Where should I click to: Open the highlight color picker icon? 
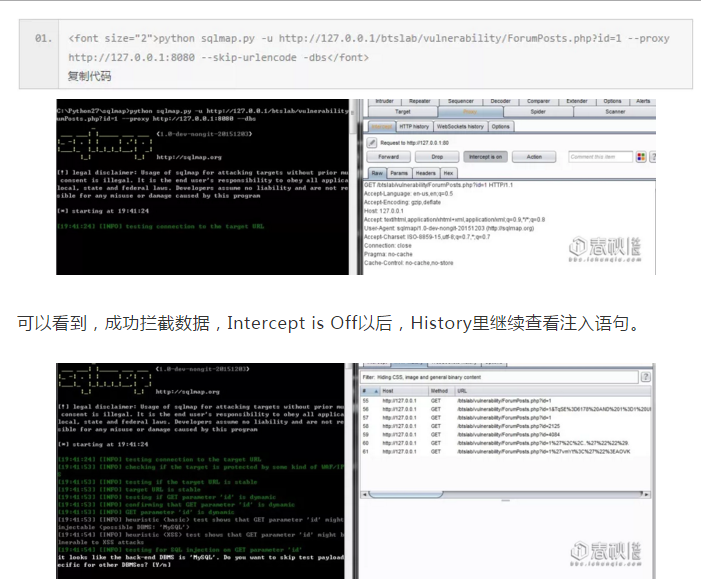click(x=641, y=157)
